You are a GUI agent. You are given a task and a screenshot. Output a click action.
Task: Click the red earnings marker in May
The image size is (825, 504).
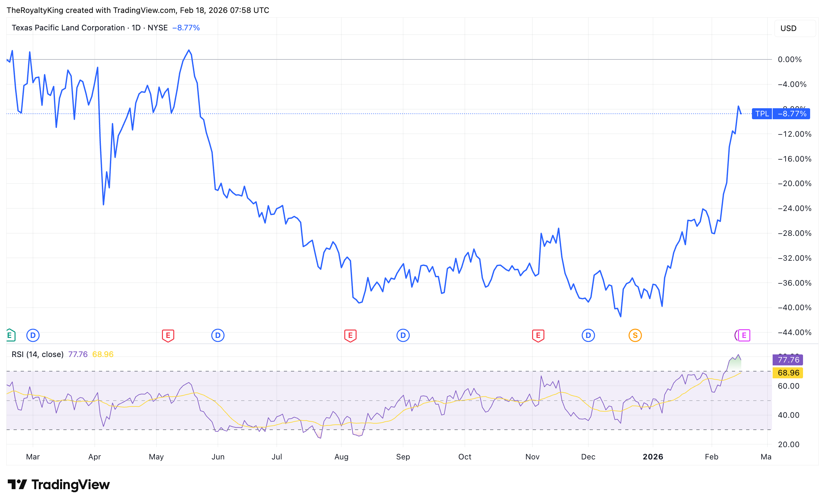click(x=168, y=335)
